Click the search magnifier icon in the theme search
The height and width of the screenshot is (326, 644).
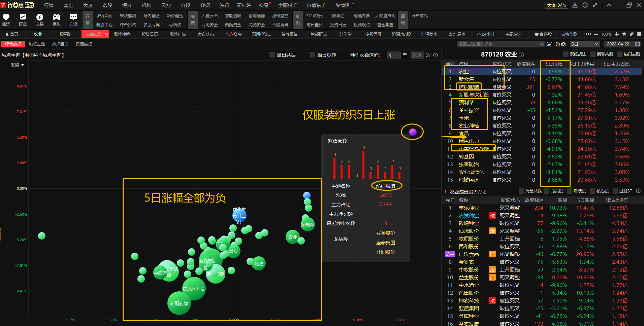tap(541, 44)
